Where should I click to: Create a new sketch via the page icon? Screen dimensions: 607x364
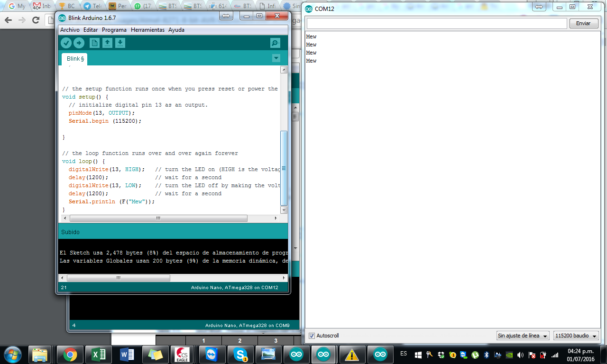94,43
